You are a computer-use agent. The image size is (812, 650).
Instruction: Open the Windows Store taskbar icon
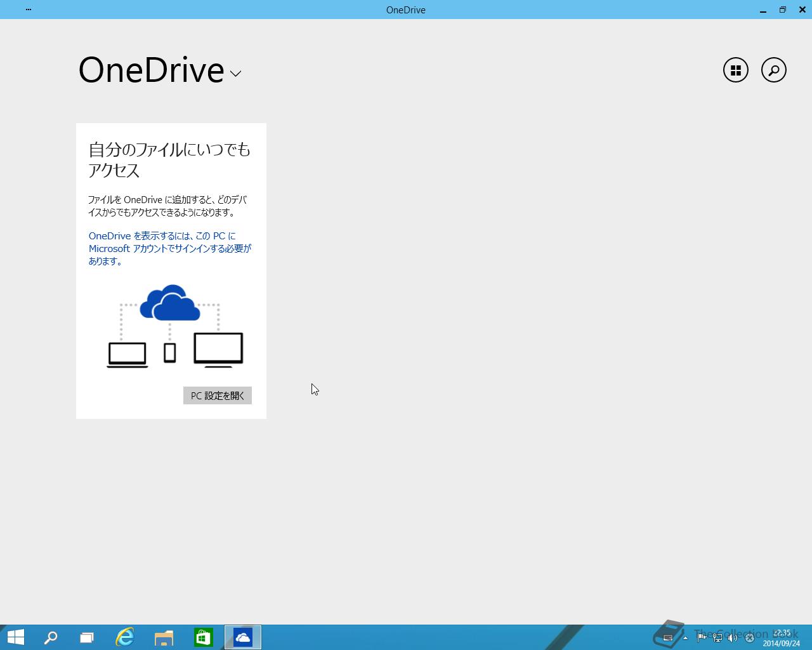click(204, 637)
